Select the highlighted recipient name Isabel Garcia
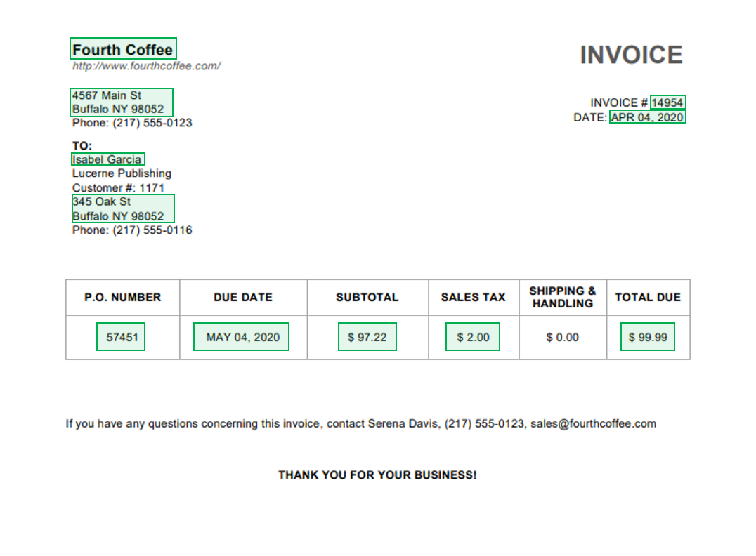The height and width of the screenshot is (556, 756). (x=107, y=159)
